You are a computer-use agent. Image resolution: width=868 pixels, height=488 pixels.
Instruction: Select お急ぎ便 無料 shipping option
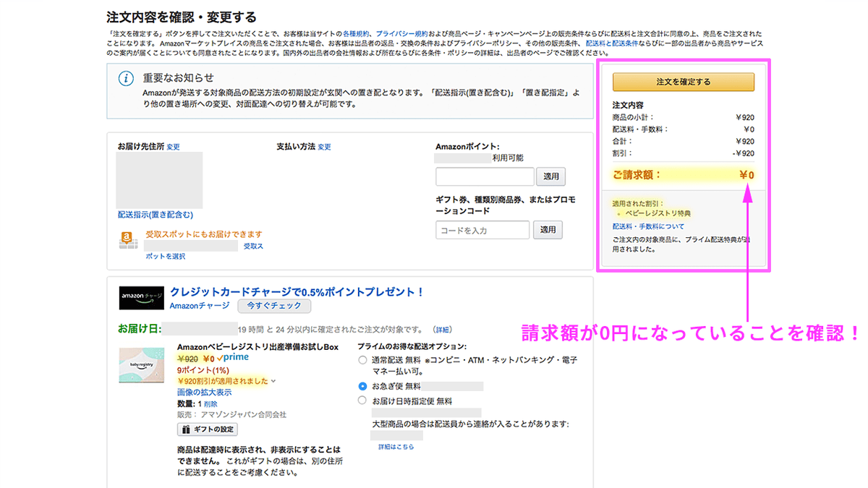pyautogui.click(x=362, y=386)
